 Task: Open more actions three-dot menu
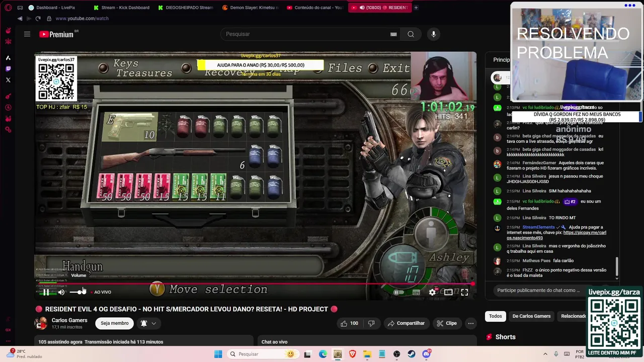click(470, 323)
